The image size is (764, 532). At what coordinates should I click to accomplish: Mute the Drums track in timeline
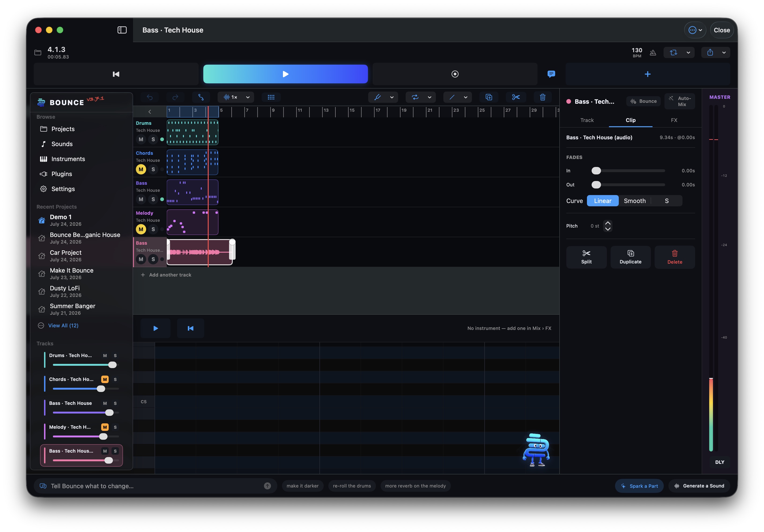(x=141, y=139)
